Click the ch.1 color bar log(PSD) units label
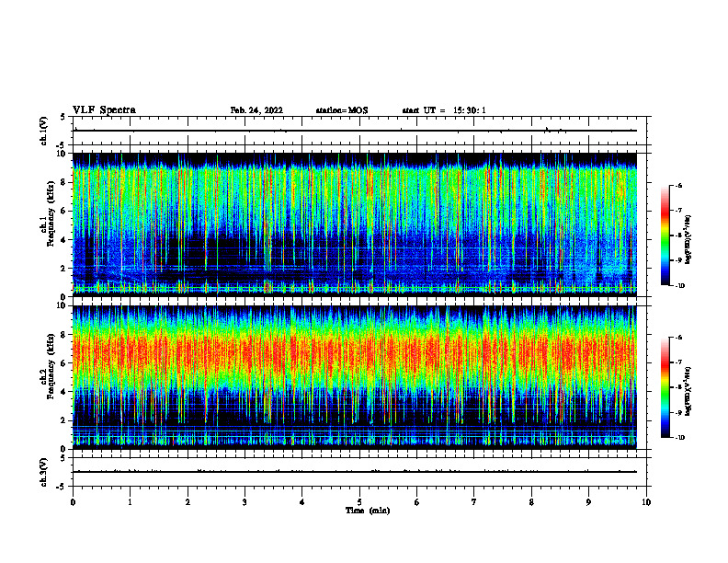The width and height of the screenshot is (728, 563). click(689, 240)
